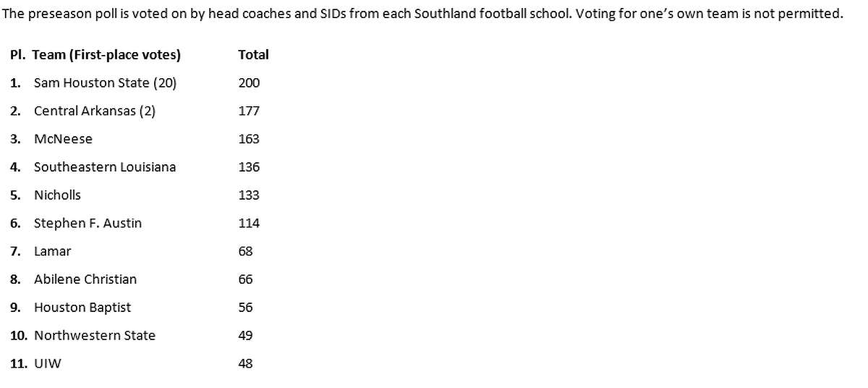868x388 pixels.
Task: Select Abilene Christian in the list
Action: [x=85, y=279]
